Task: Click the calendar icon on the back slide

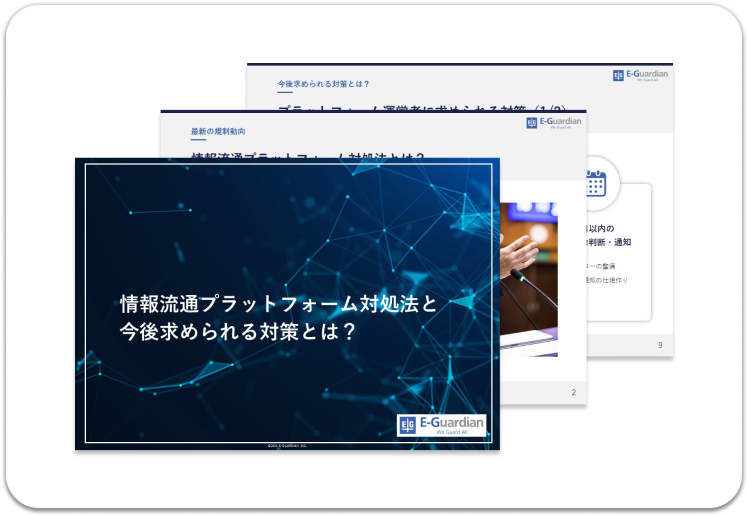Action: (596, 183)
